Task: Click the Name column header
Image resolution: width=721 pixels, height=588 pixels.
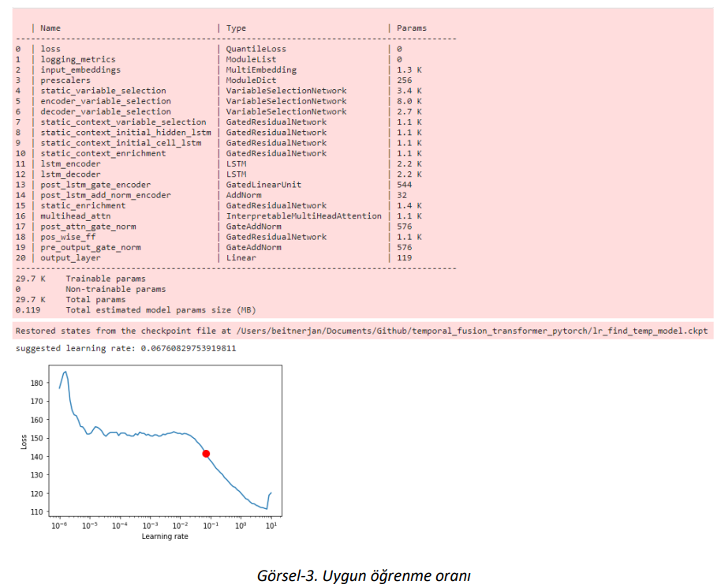Action: (50, 28)
